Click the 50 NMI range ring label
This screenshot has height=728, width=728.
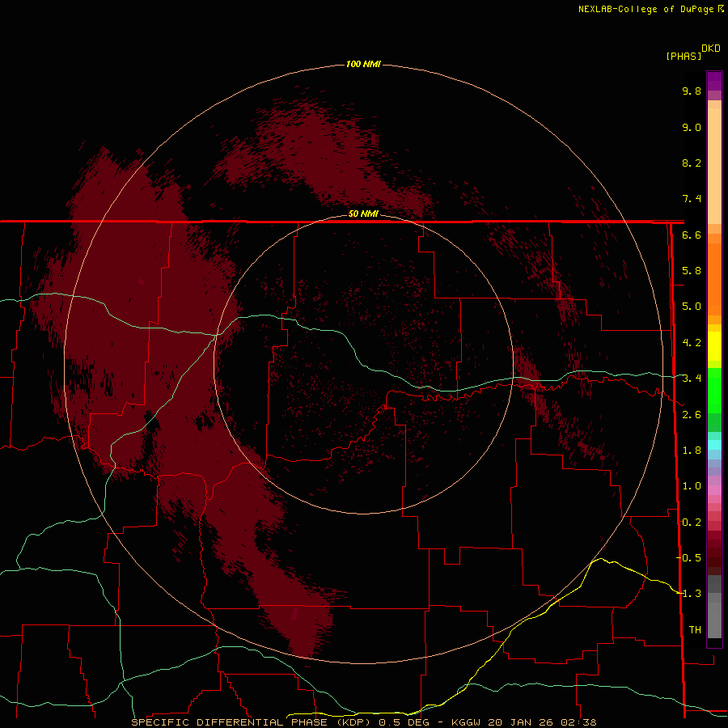363,214
